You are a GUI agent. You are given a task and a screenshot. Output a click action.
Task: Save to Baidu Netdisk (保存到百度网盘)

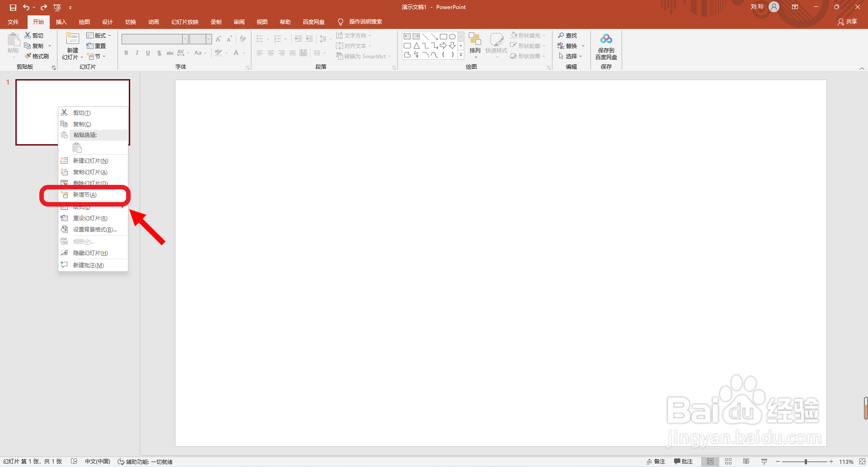pos(606,46)
